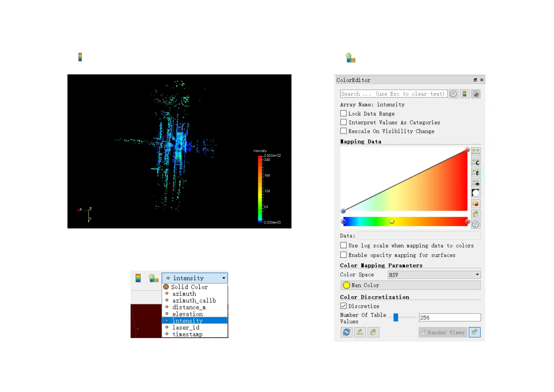Screen dimensions: 554x392
Task: Rescale to custom range icon
Action: [476, 162]
